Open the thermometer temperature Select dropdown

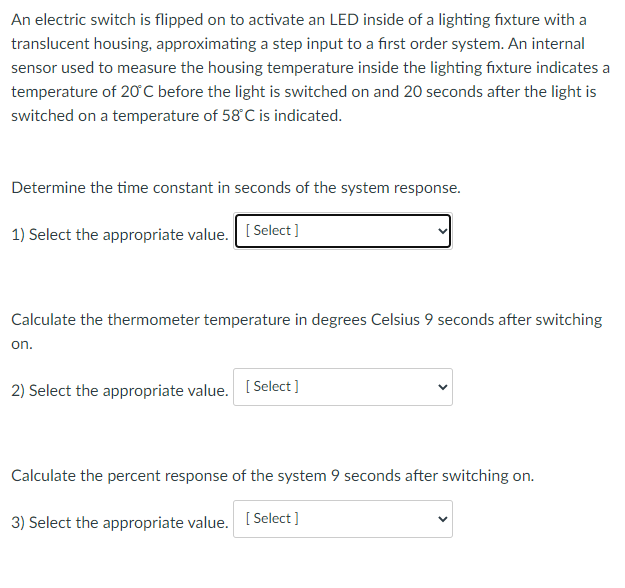coord(342,387)
